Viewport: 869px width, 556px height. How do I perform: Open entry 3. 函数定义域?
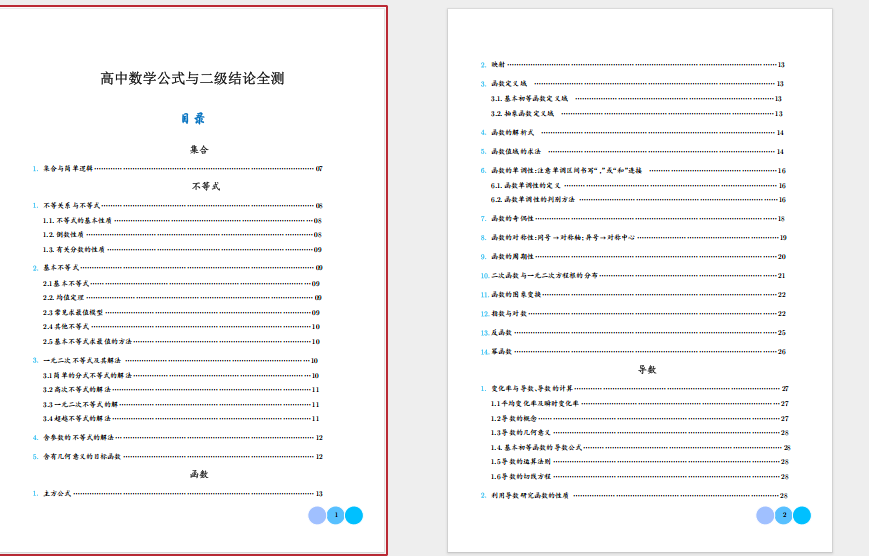[632, 84]
